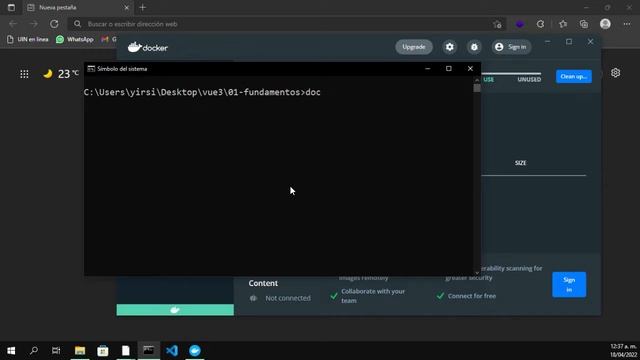Open Docker troubleshoot bug icon

point(474,47)
